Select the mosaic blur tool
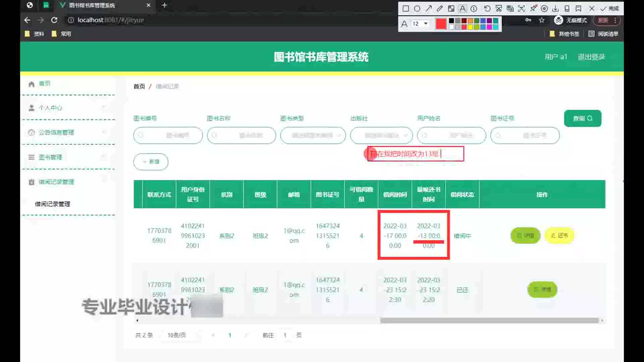Viewport: 644px width, 362px height. [x=451, y=9]
